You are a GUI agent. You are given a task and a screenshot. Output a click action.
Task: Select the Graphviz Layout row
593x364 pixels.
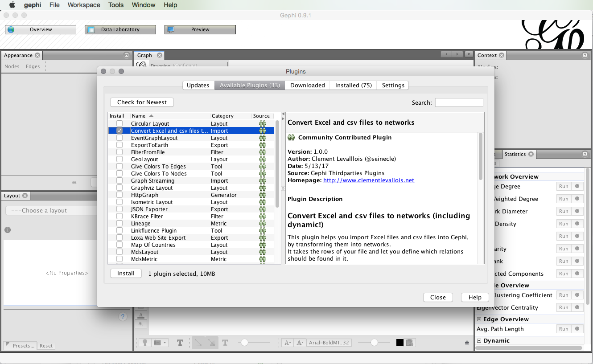tap(191, 188)
